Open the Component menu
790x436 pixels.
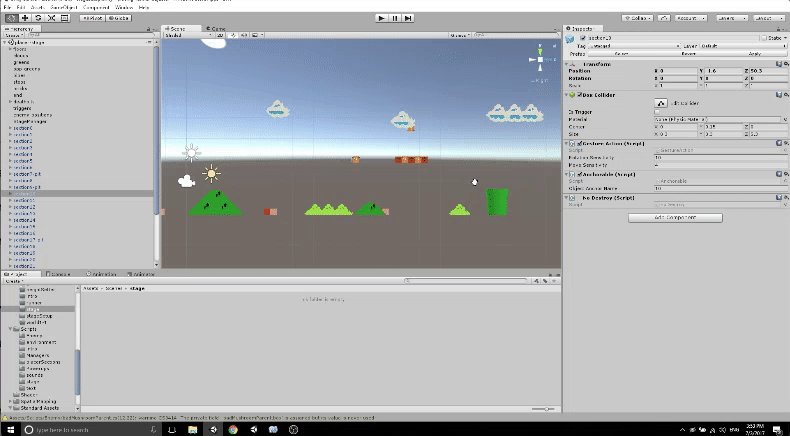pos(96,8)
